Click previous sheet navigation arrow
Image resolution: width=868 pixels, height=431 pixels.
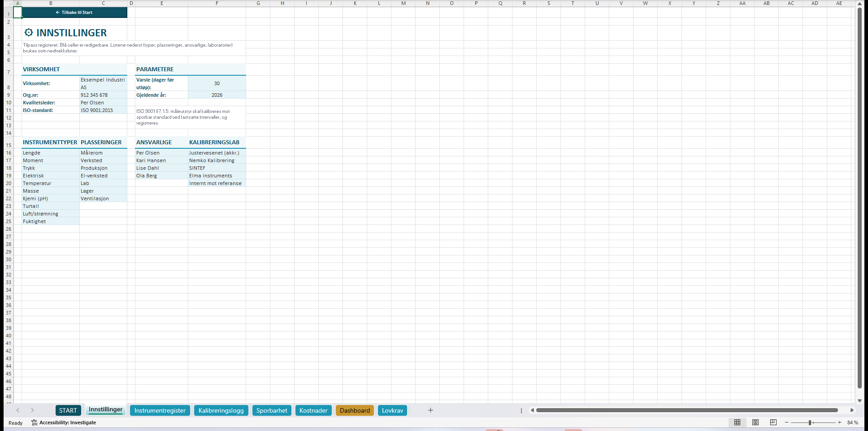pos(18,410)
